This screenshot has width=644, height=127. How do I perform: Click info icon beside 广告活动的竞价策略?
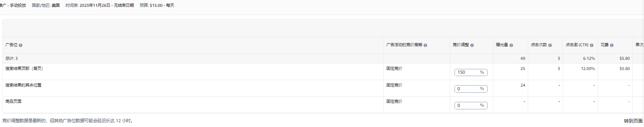(425, 45)
